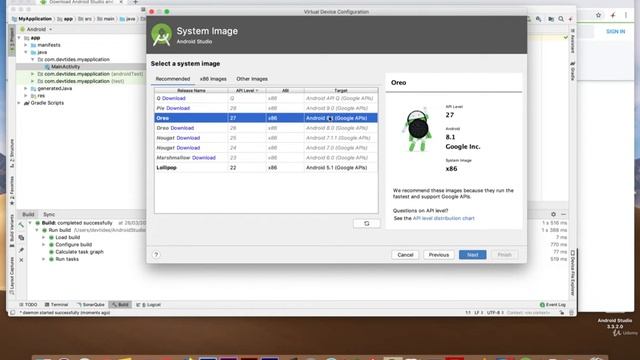Click the bookmark star in browser window

tap(598, 15)
